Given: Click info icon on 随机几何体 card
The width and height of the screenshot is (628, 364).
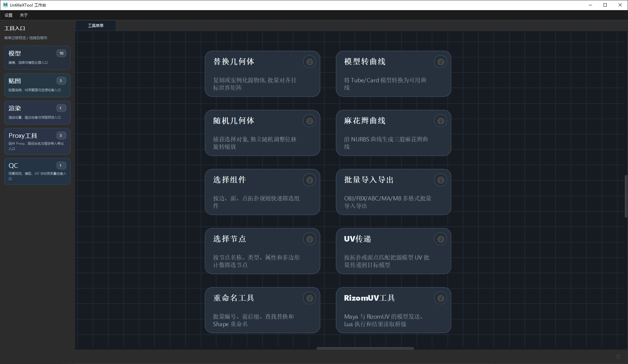Looking at the screenshot, I should pyautogui.click(x=309, y=121).
